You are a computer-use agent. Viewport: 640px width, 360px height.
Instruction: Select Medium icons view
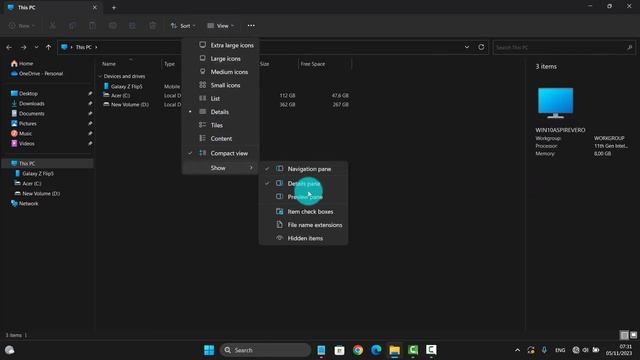221,72
